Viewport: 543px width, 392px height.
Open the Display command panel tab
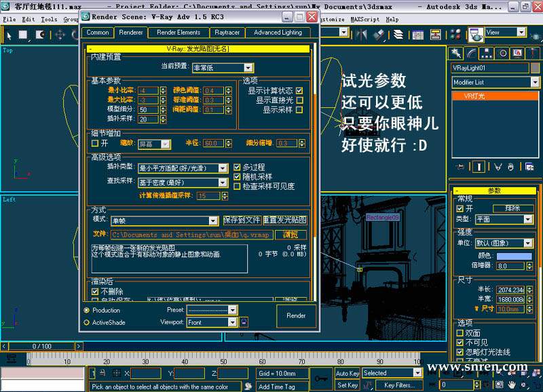518,54
